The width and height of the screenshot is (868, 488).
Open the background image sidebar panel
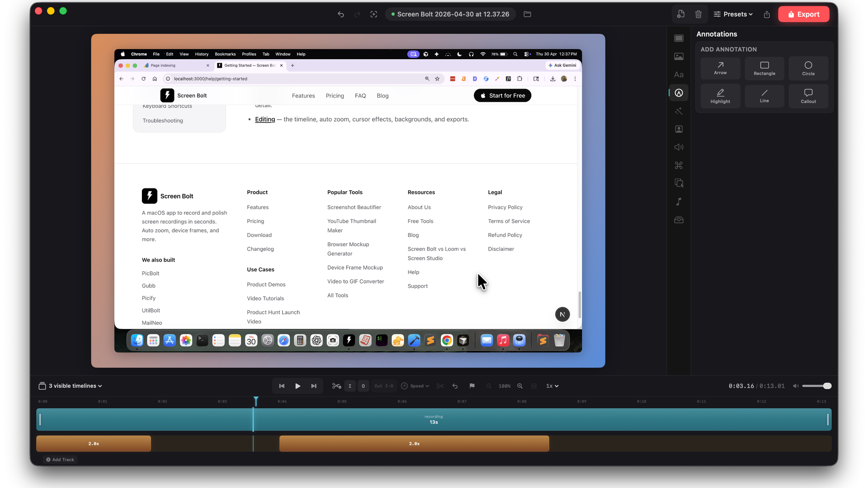point(679,56)
